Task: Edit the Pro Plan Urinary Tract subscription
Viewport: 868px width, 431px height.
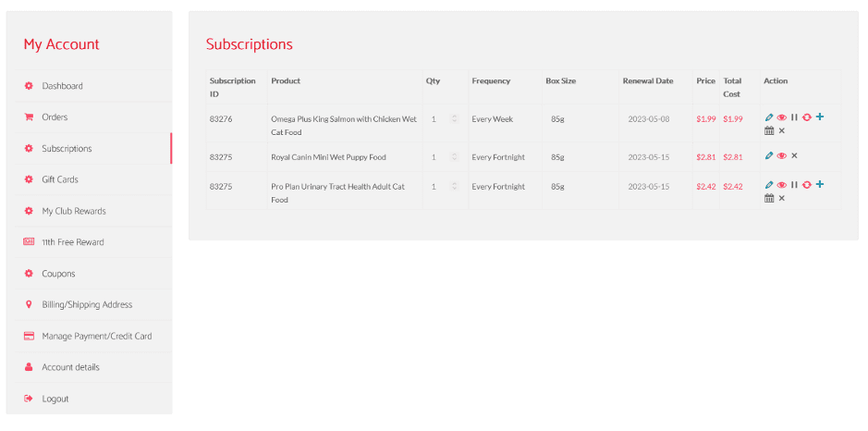Action: point(769,185)
